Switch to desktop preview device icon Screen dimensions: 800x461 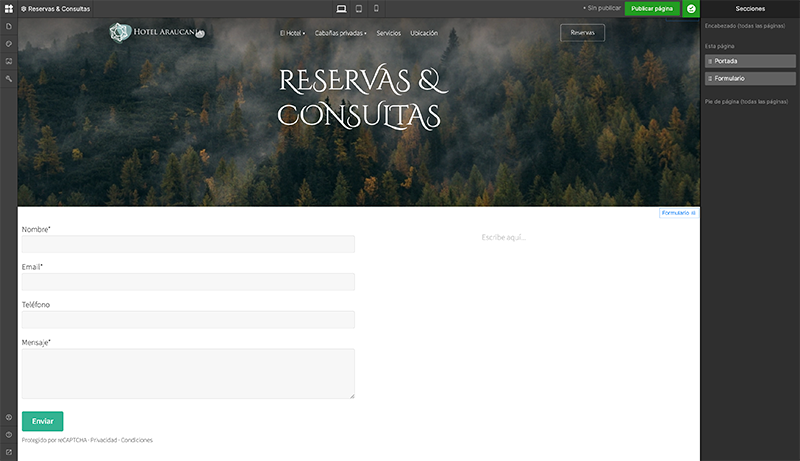point(341,9)
